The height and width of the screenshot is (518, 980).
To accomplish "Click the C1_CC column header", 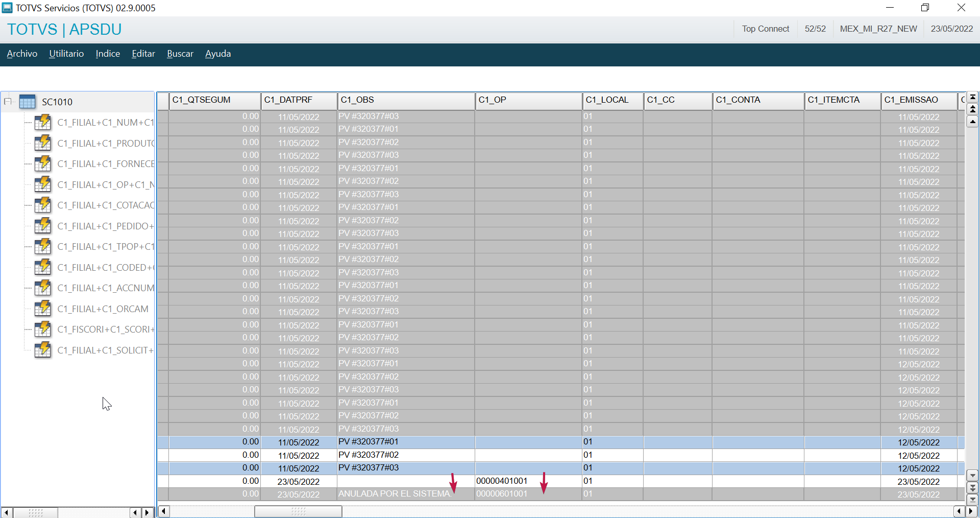I will click(x=678, y=101).
